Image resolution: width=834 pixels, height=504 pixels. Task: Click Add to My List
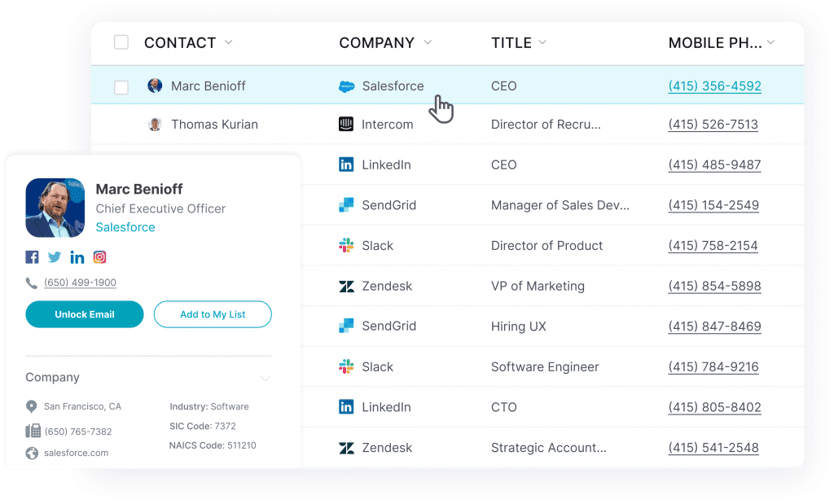point(213,314)
